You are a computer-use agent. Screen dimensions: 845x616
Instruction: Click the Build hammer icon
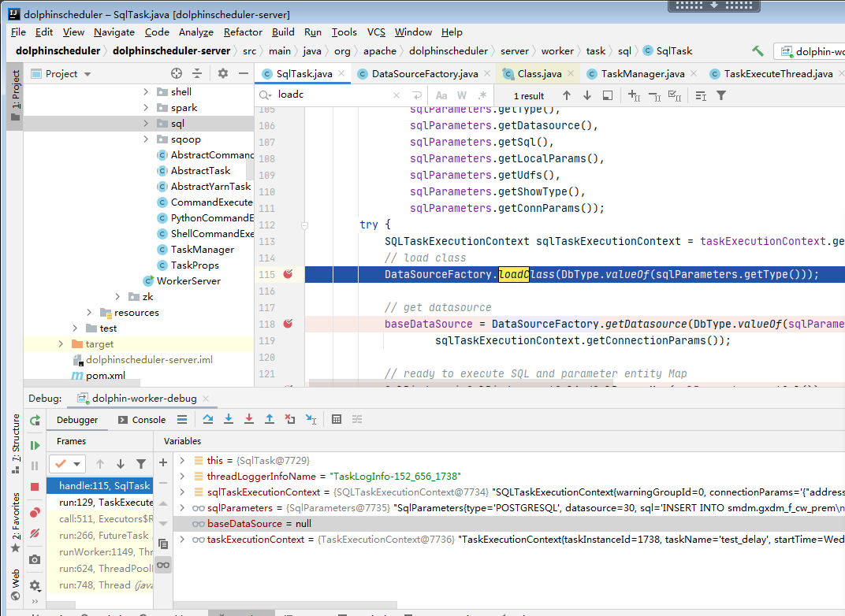coord(758,51)
